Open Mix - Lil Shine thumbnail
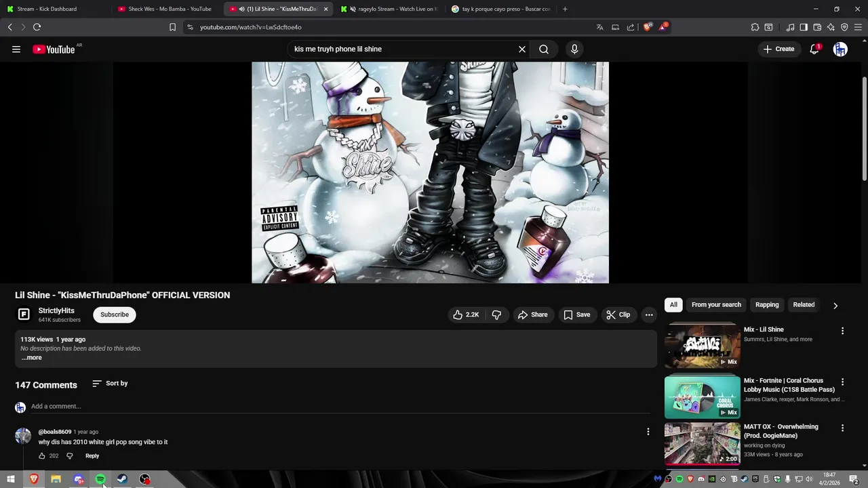Screen dimensions: 868x488 coord(703,346)
